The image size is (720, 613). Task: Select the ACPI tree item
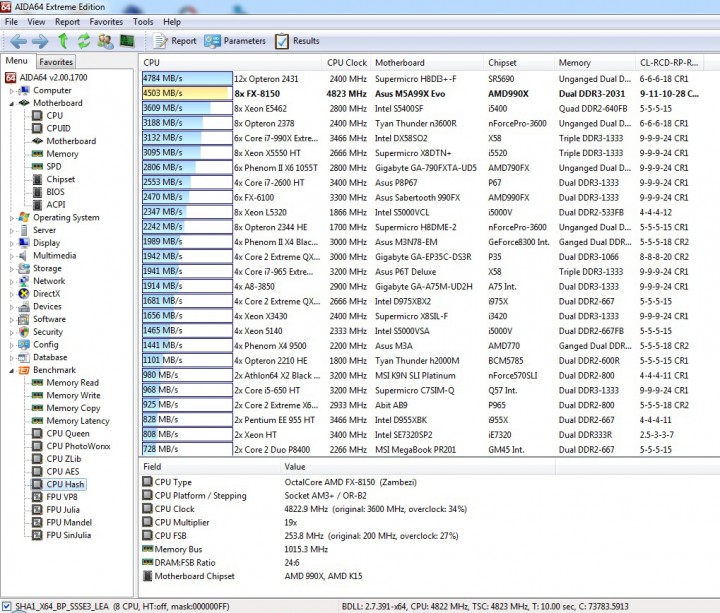(x=49, y=205)
